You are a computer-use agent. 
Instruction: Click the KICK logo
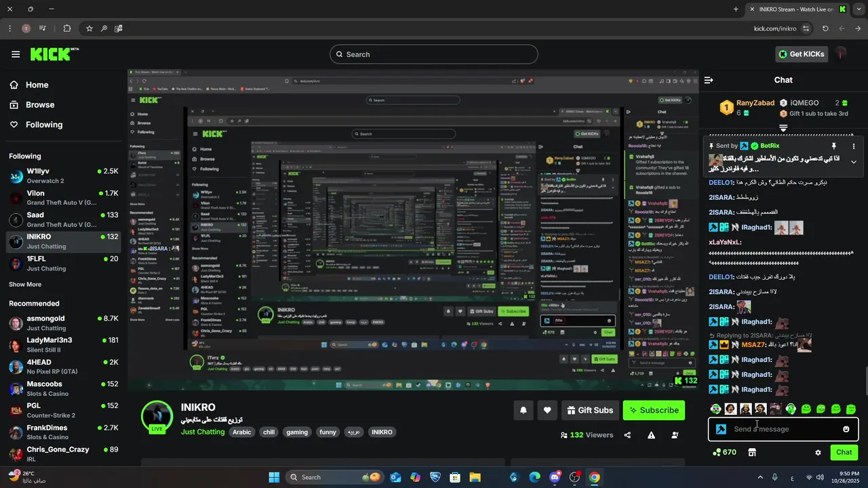pos(54,54)
